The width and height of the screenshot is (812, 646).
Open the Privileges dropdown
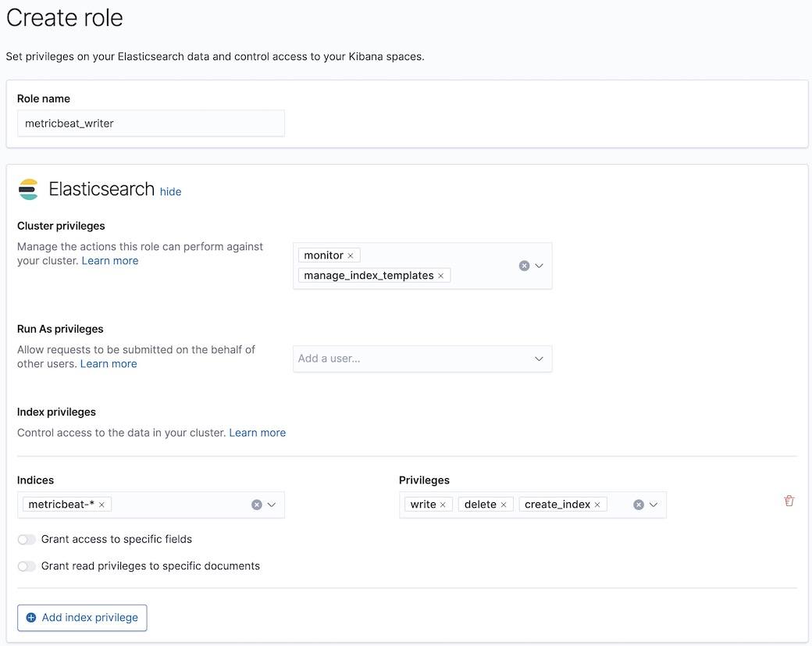point(653,504)
